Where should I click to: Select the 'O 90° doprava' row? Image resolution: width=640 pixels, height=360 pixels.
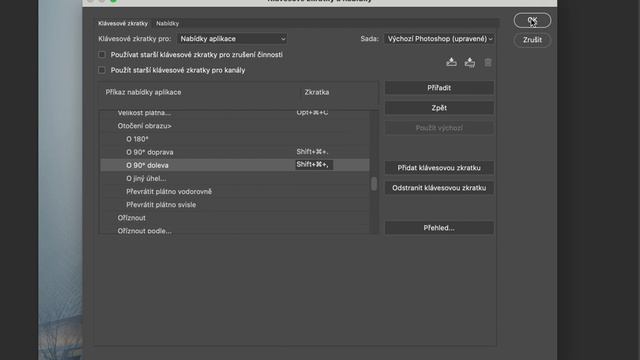(235, 152)
